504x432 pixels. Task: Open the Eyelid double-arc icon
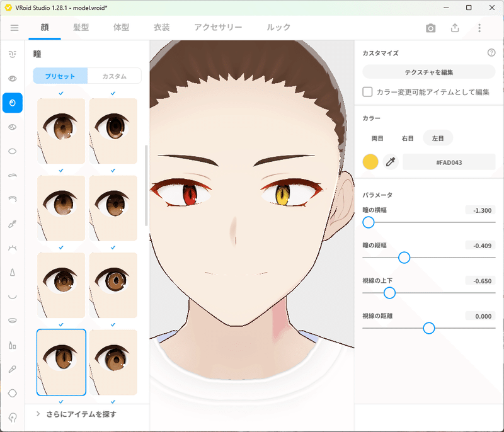click(x=13, y=200)
